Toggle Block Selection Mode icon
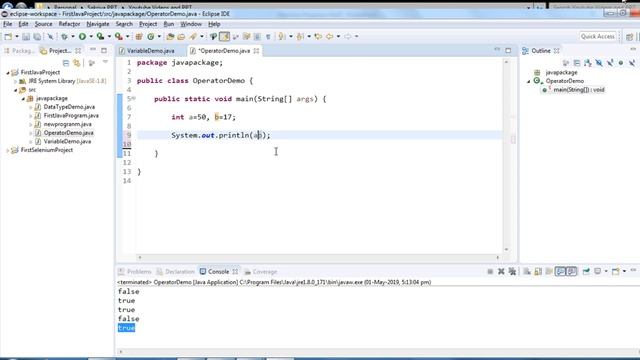The image size is (640, 360). (x=257, y=37)
